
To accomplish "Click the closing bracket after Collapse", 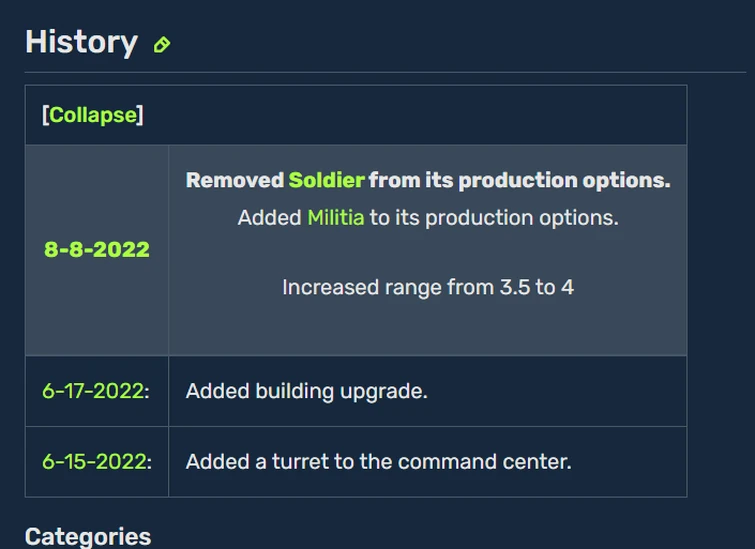I will click(140, 115).
